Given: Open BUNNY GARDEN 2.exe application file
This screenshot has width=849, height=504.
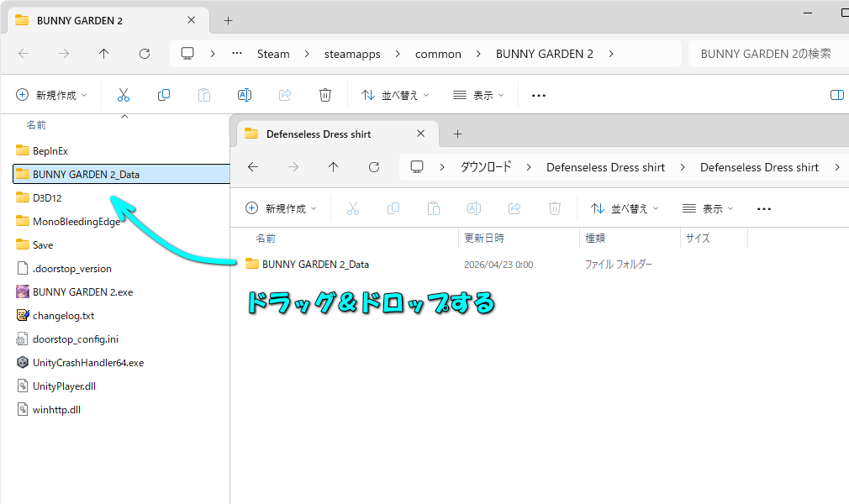Looking at the screenshot, I should 82,292.
